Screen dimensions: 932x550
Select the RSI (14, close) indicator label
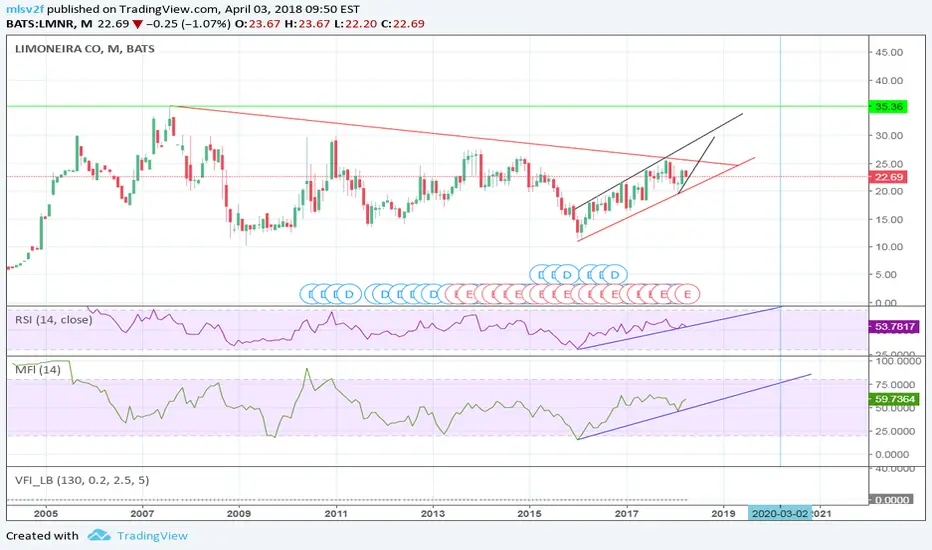[53, 320]
